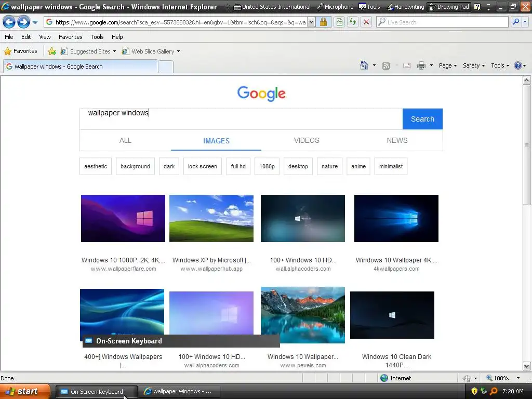
Task: Expand the Home button dropdown arrow
Action: tap(374, 65)
